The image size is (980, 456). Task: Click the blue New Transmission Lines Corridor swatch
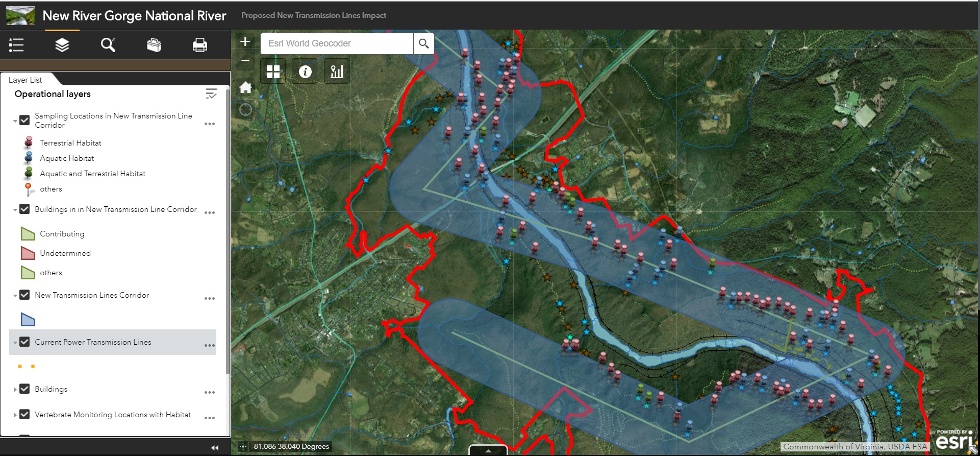click(x=28, y=320)
